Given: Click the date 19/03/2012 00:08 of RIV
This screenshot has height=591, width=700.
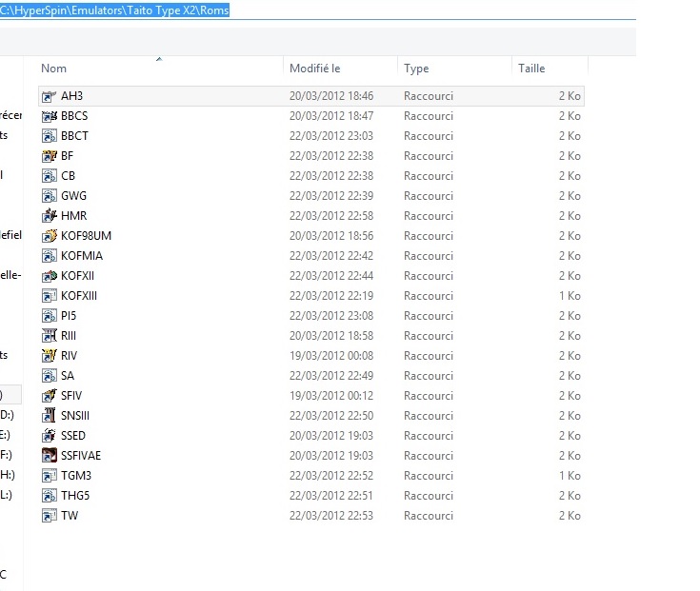Looking at the screenshot, I should [x=331, y=356].
